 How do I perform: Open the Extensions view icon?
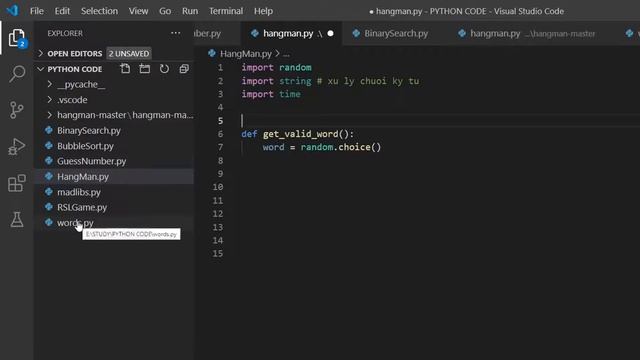pyautogui.click(x=17, y=183)
